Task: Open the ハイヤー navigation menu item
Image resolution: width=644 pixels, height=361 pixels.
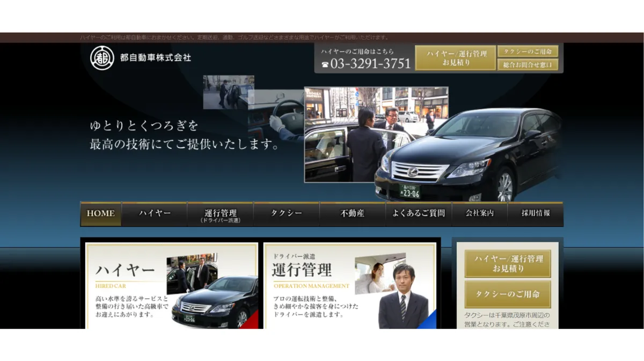Action: [x=155, y=213]
